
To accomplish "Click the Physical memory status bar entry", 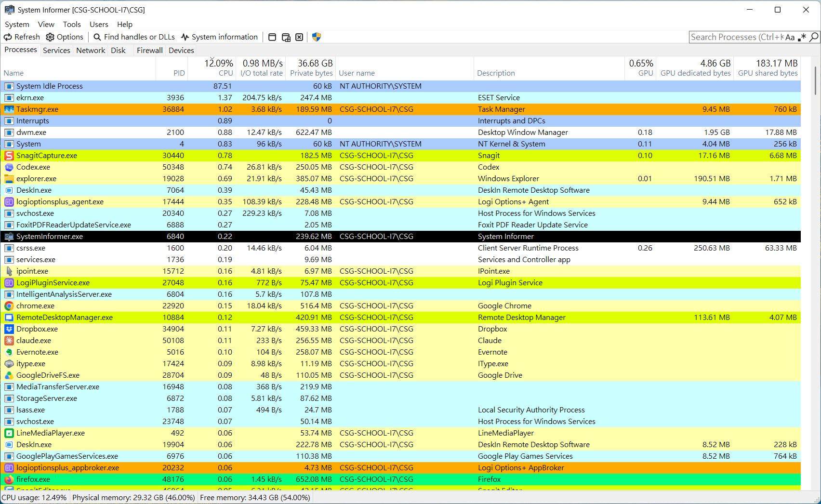I will point(133,498).
